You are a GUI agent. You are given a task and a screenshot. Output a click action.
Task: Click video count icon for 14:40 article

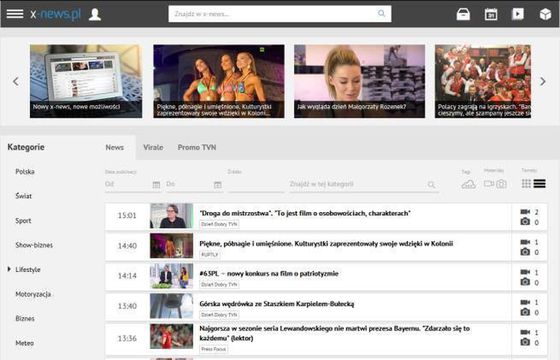[x=525, y=242]
